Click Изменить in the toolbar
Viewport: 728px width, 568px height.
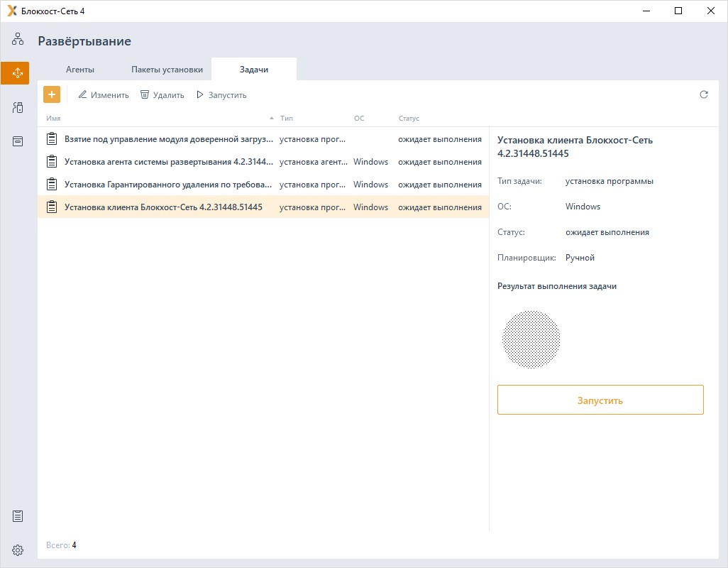(104, 95)
